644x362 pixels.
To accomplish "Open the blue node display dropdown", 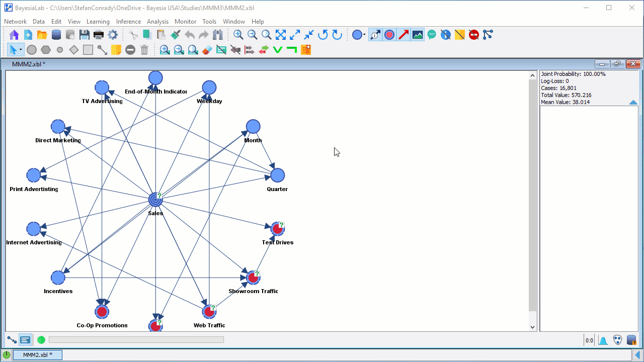I will tap(364, 35).
